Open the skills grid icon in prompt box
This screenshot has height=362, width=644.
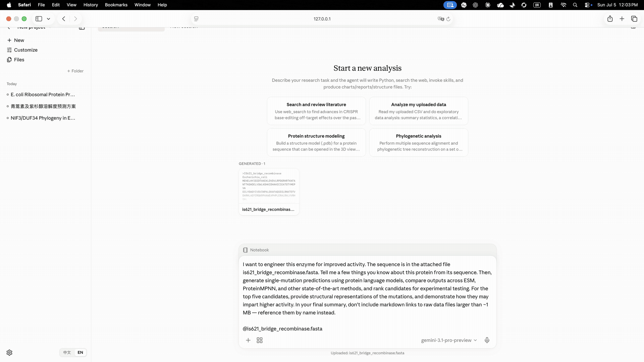260,340
